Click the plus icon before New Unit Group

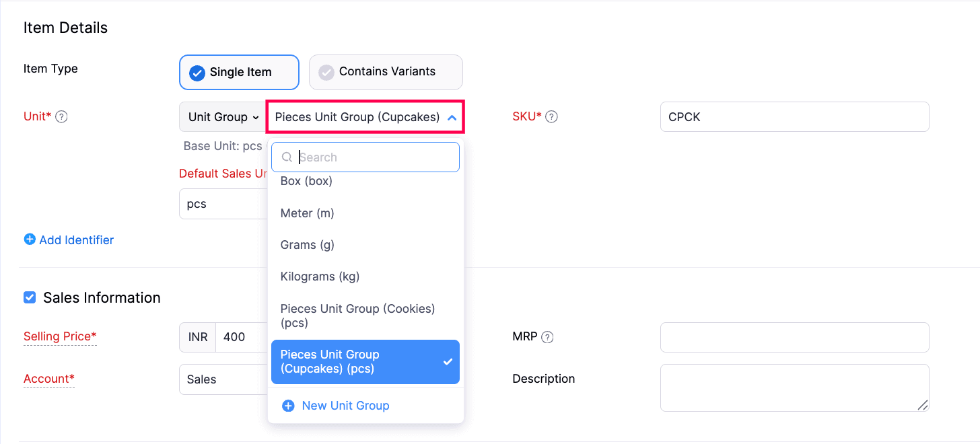pos(289,406)
